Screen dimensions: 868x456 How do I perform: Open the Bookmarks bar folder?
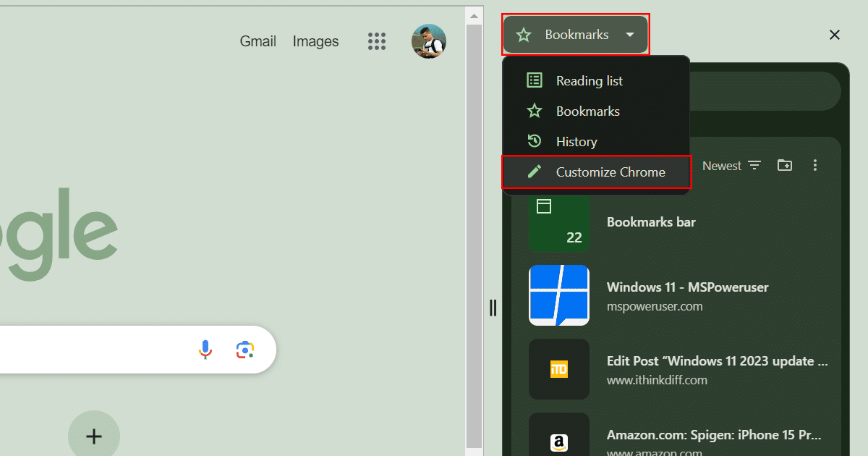point(651,222)
